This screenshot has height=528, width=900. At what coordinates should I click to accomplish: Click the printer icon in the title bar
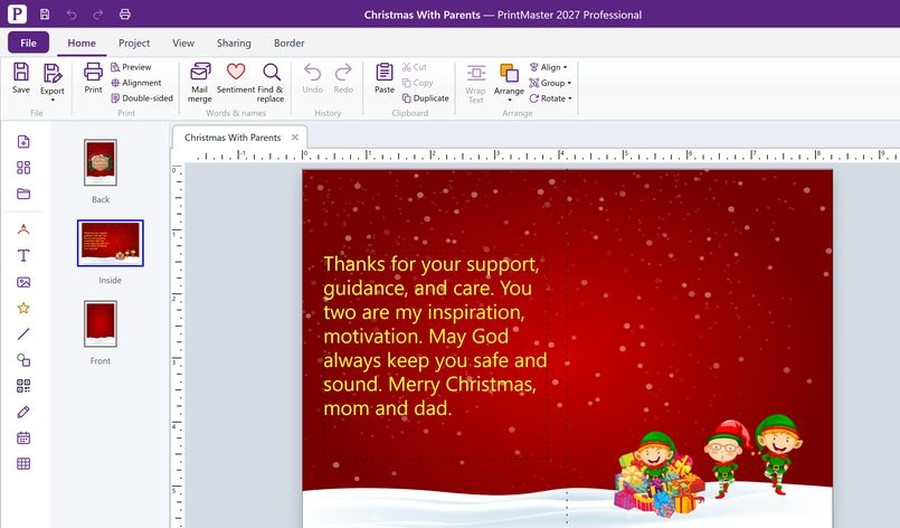(x=125, y=14)
